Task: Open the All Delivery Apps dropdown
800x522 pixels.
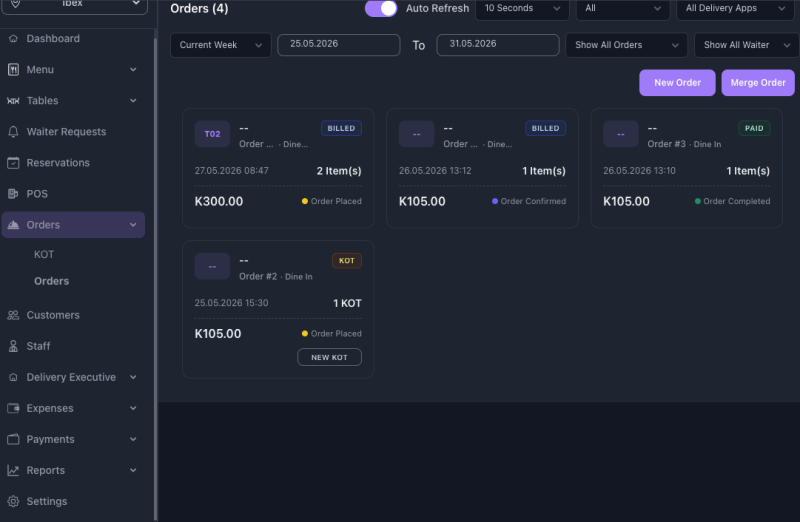Action: coord(735,9)
